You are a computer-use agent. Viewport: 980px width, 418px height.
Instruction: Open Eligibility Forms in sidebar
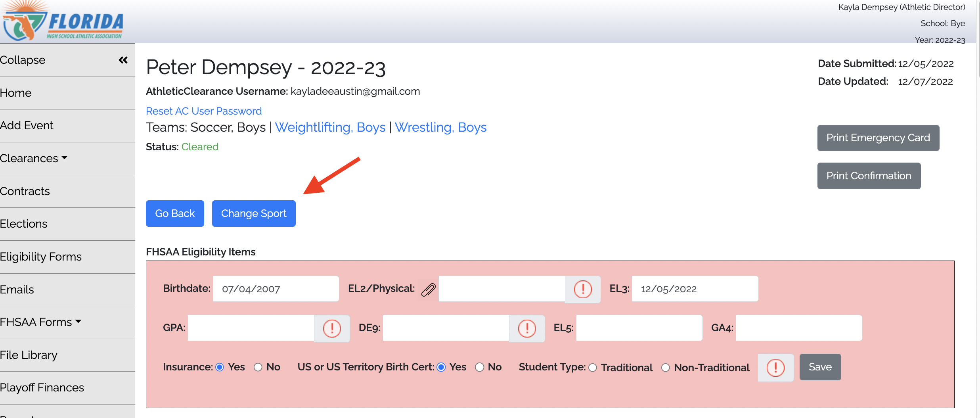pyautogui.click(x=41, y=257)
